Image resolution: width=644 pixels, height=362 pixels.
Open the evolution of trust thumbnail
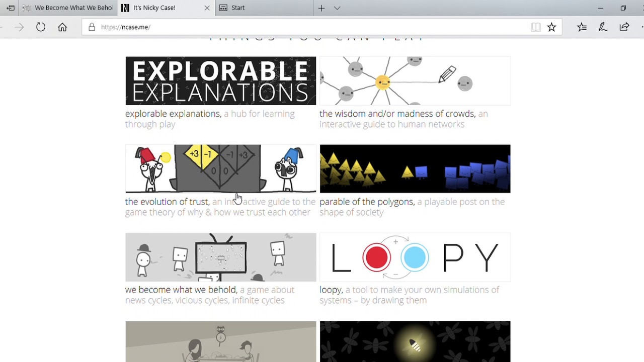point(221,168)
